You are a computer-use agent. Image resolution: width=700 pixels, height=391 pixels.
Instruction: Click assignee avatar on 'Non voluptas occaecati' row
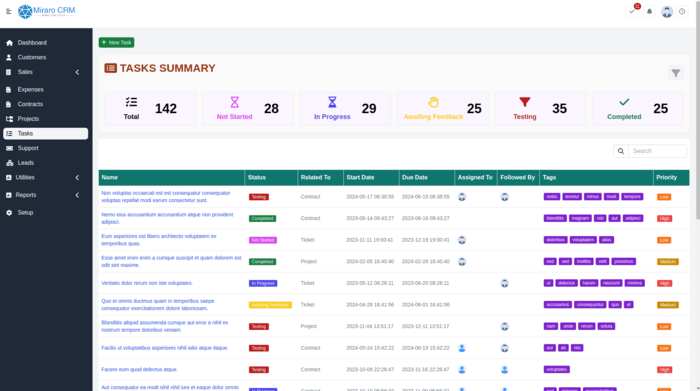pyautogui.click(x=462, y=197)
